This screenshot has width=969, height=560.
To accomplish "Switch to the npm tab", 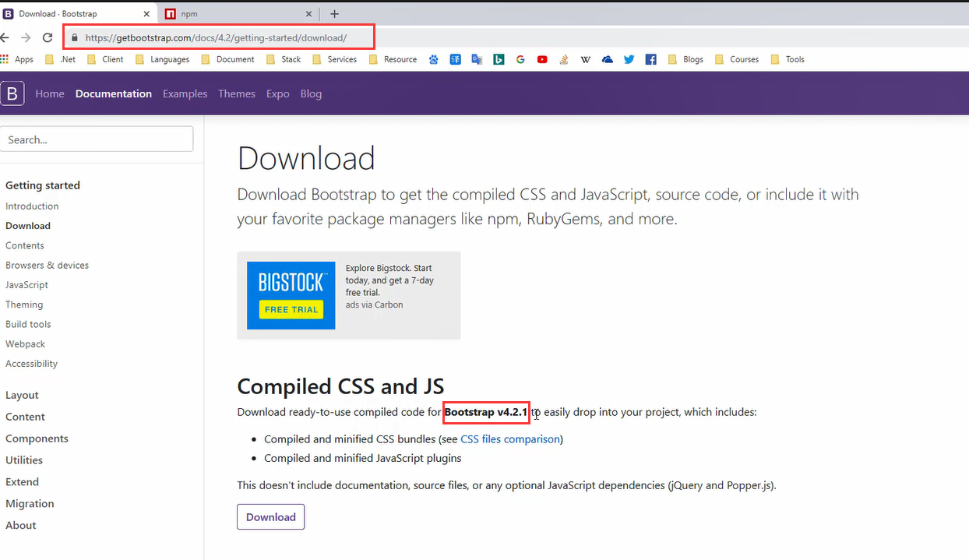I will click(x=238, y=14).
